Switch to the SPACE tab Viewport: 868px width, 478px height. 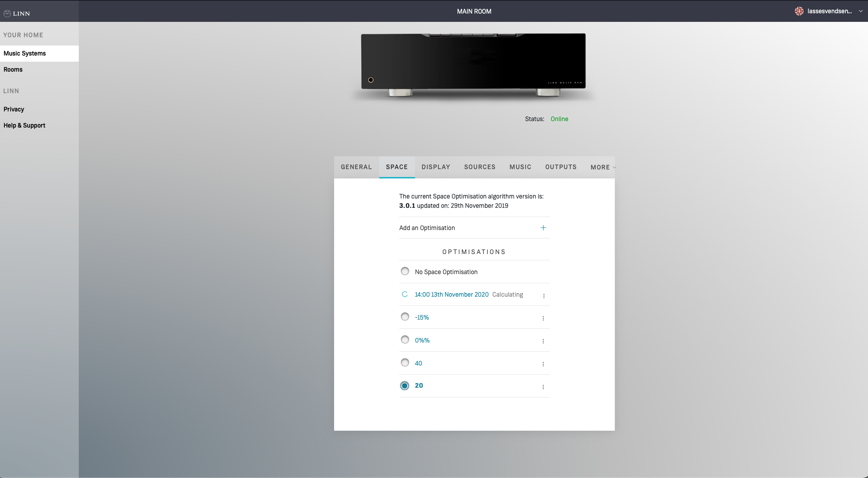point(397,167)
